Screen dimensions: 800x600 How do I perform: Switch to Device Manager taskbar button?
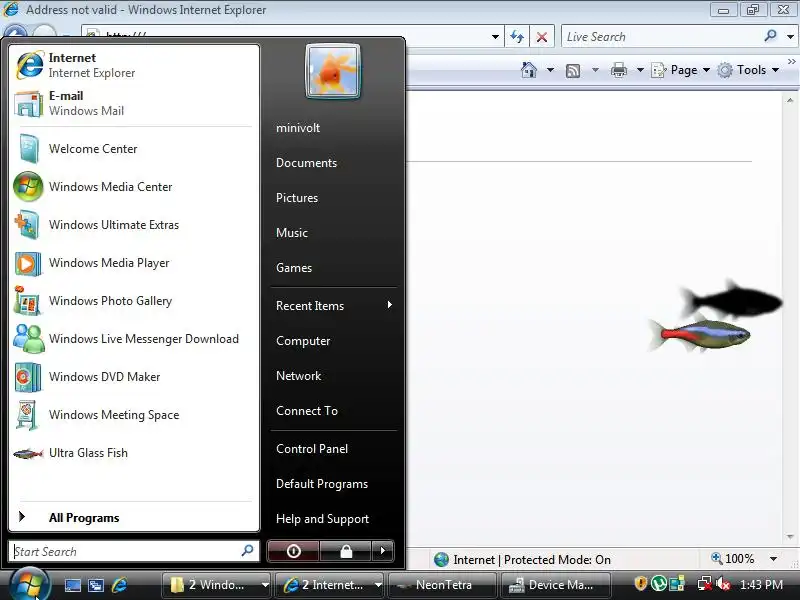[555, 585]
